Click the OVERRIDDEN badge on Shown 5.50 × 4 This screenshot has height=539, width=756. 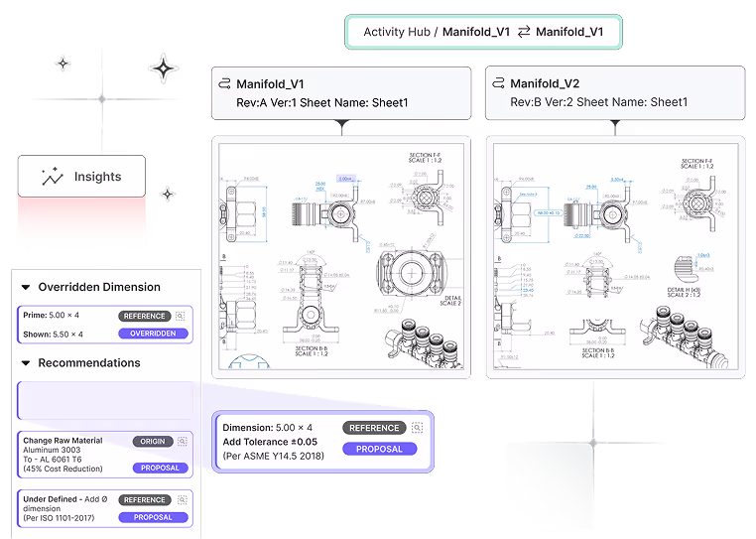coord(153,334)
